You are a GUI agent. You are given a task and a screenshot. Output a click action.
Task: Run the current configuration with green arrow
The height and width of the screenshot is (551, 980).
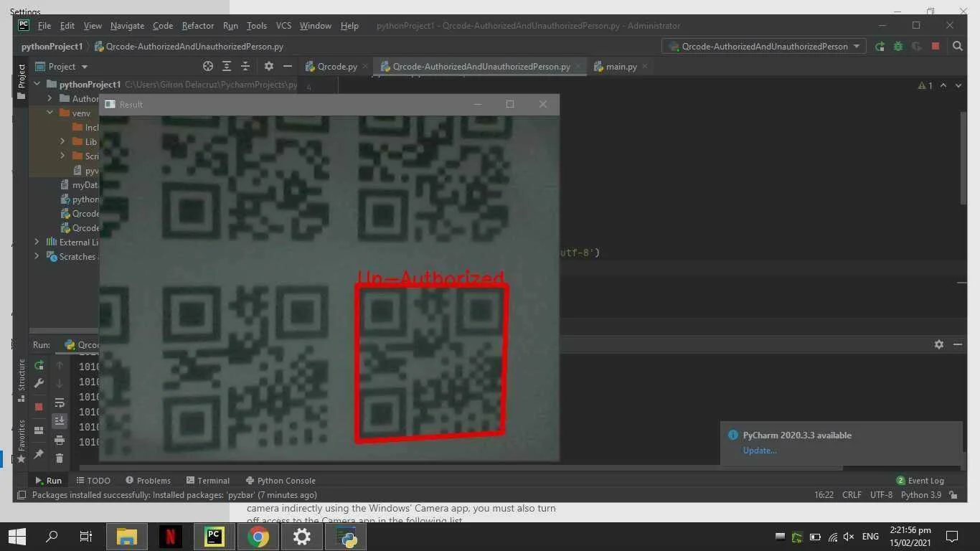880,46
